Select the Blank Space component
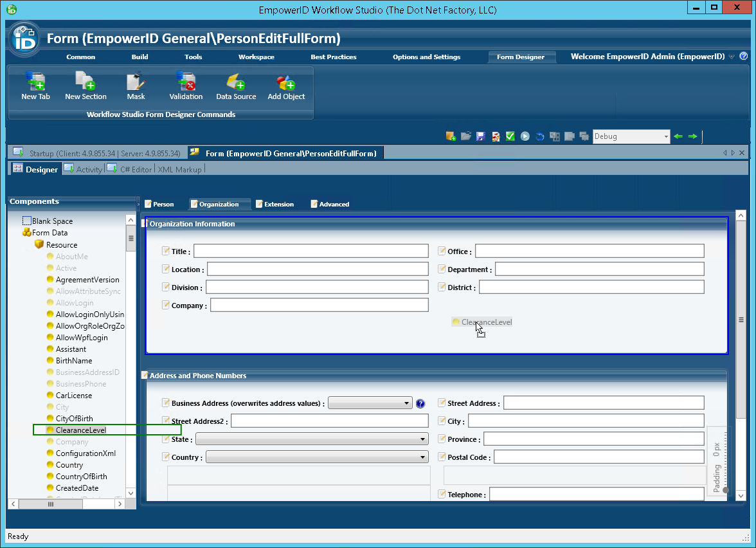Screen dimensions: 756x548 (52, 221)
